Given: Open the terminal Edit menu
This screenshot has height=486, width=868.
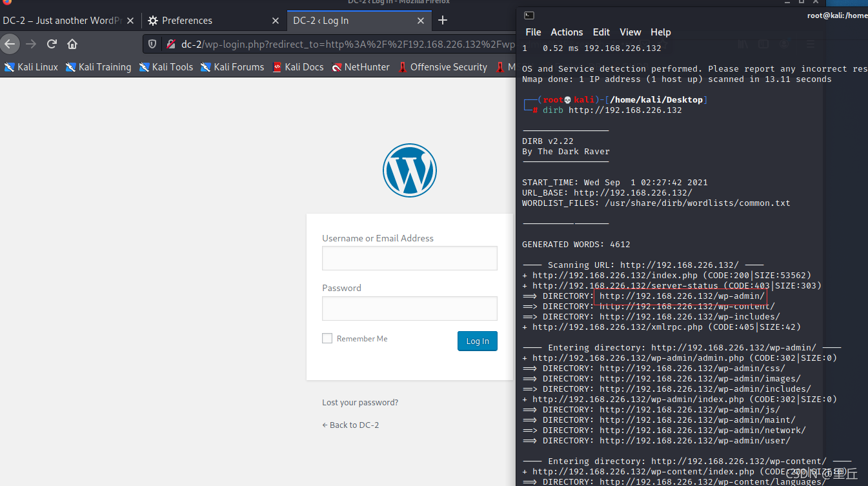Looking at the screenshot, I should (601, 32).
